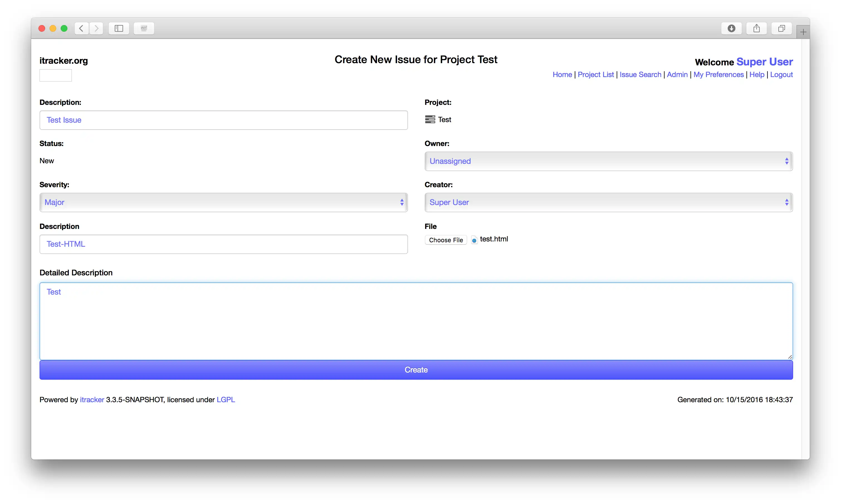Click the Choose File button
841x504 pixels.
tap(446, 239)
